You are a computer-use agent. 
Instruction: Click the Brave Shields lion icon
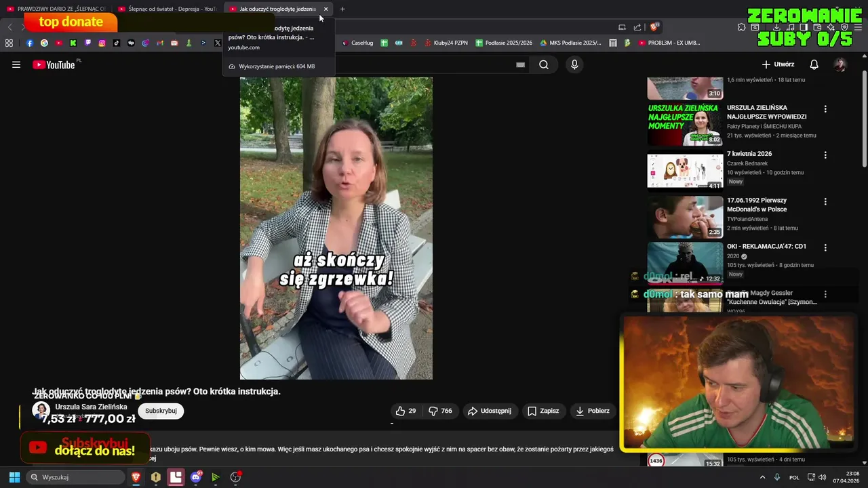pos(654,27)
